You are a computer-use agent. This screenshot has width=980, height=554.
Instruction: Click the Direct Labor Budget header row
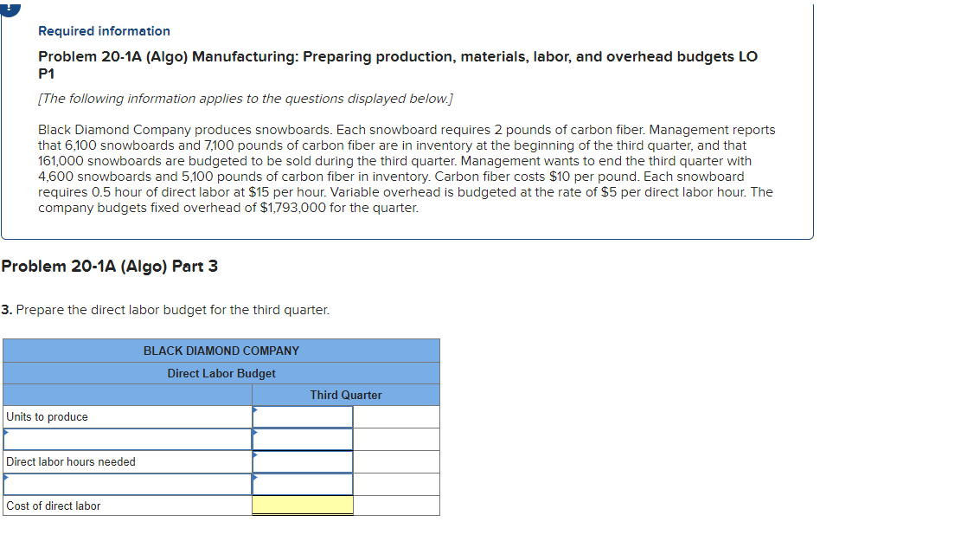point(221,373)
